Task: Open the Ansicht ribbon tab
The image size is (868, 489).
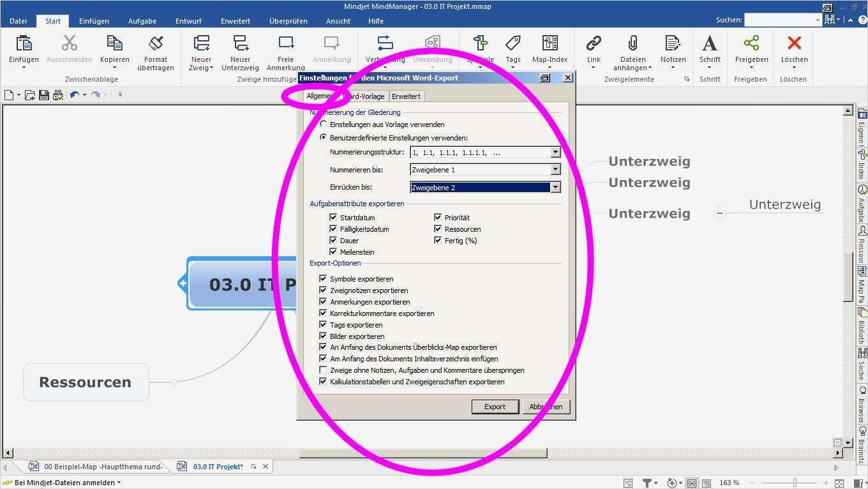Action: click(x=338, y=20)
